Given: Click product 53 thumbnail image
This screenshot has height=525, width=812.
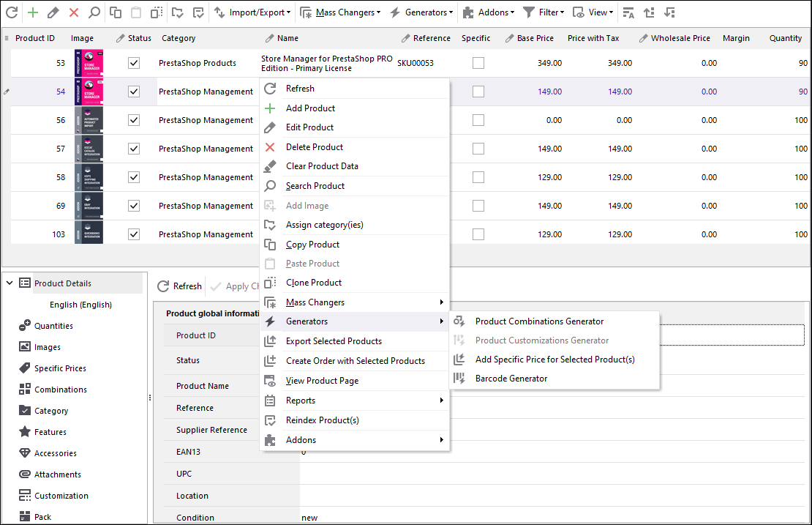Looking at the screenshot, I should [x=89, y=63].
